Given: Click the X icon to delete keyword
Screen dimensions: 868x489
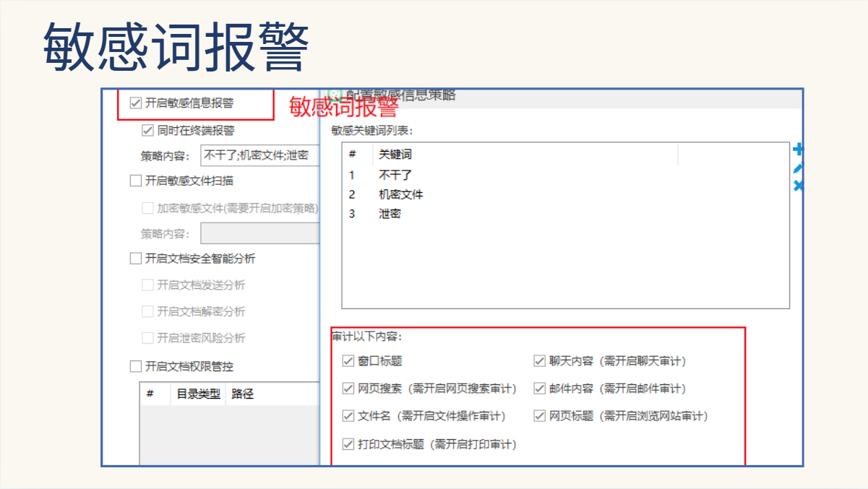Looking at the screenshot, I should pos(798,186).
